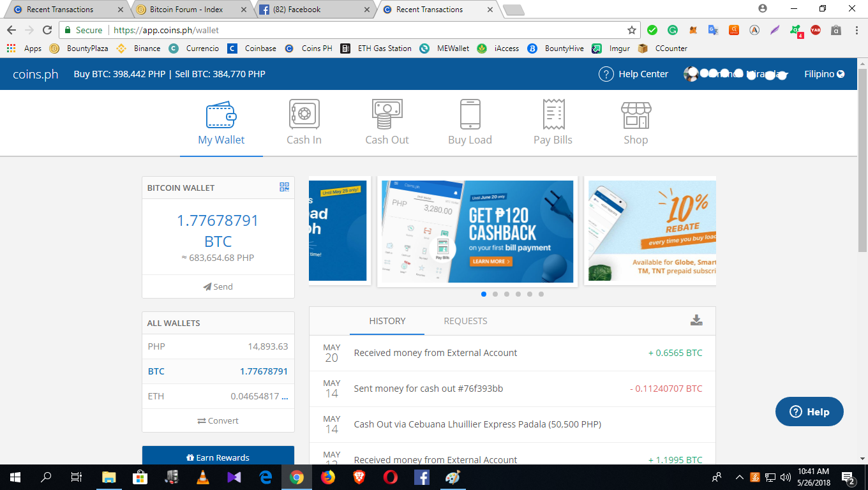The width and height of the screenshot is (868, 490).
Task: Click the Send bitcoin button
Action: [218, 286]
